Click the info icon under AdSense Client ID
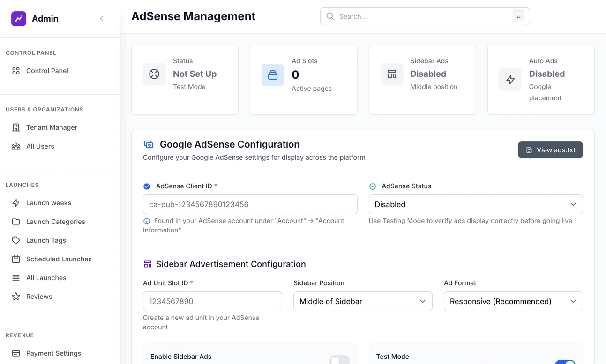 147,221
